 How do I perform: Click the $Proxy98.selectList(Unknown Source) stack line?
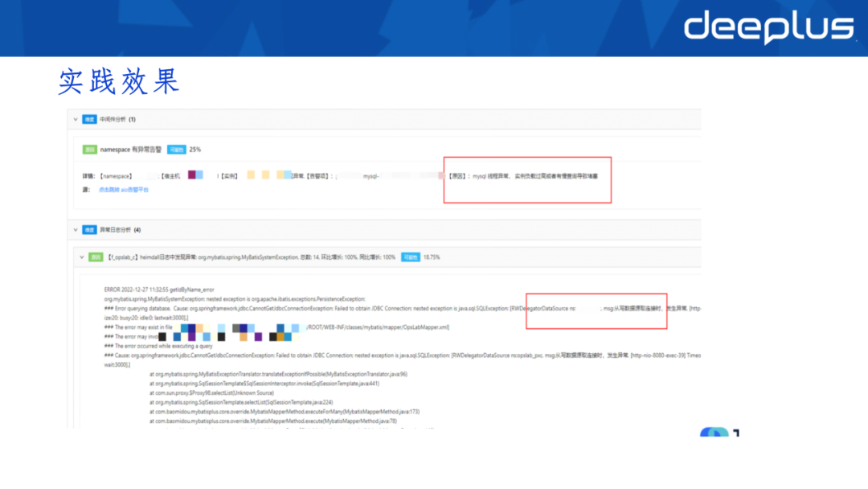pyautogui.click(x=211, y=393)
